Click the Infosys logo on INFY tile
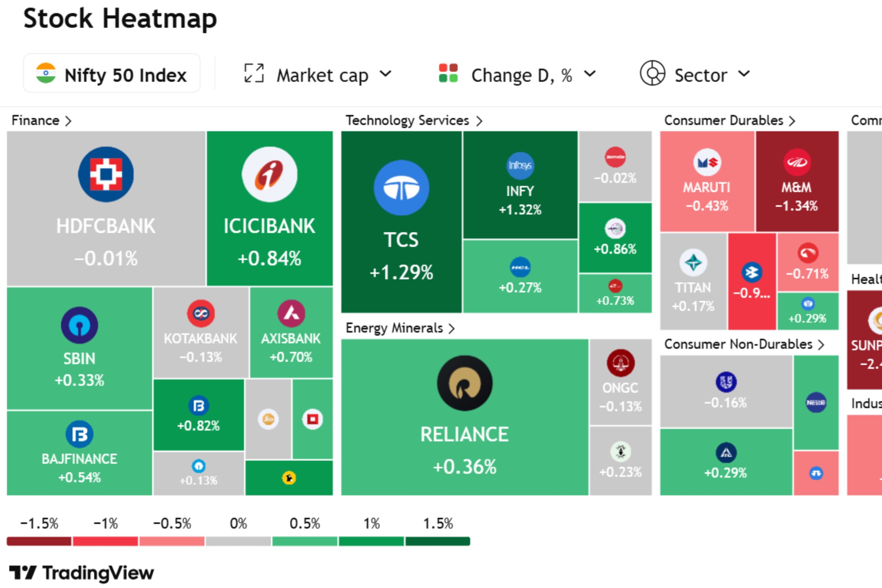 coord(521,166)
